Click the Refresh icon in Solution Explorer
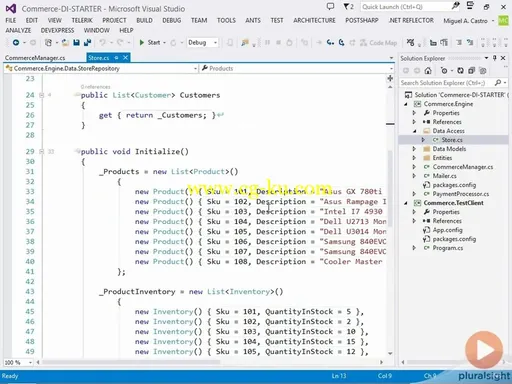 (x=460, y=71)
